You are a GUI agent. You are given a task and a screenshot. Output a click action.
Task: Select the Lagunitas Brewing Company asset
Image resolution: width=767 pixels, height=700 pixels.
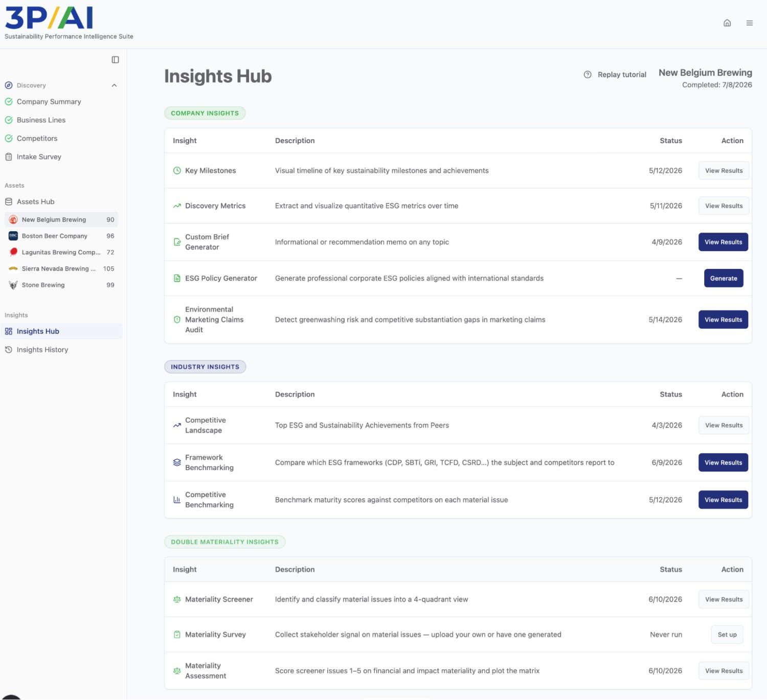coord(61,253)
